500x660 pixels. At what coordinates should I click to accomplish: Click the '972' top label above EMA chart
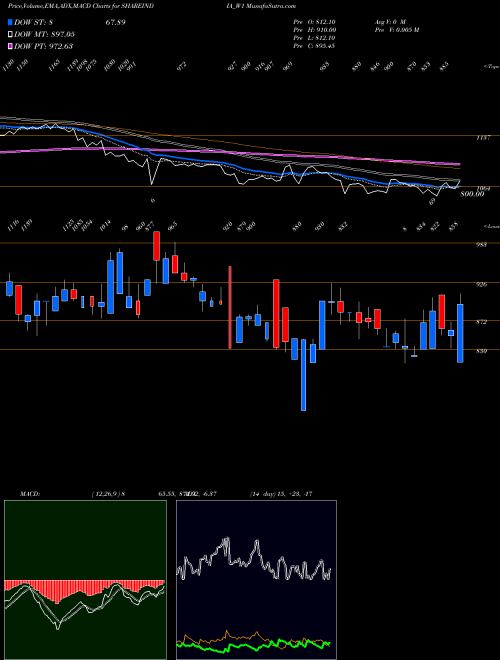tap(182, 67)
